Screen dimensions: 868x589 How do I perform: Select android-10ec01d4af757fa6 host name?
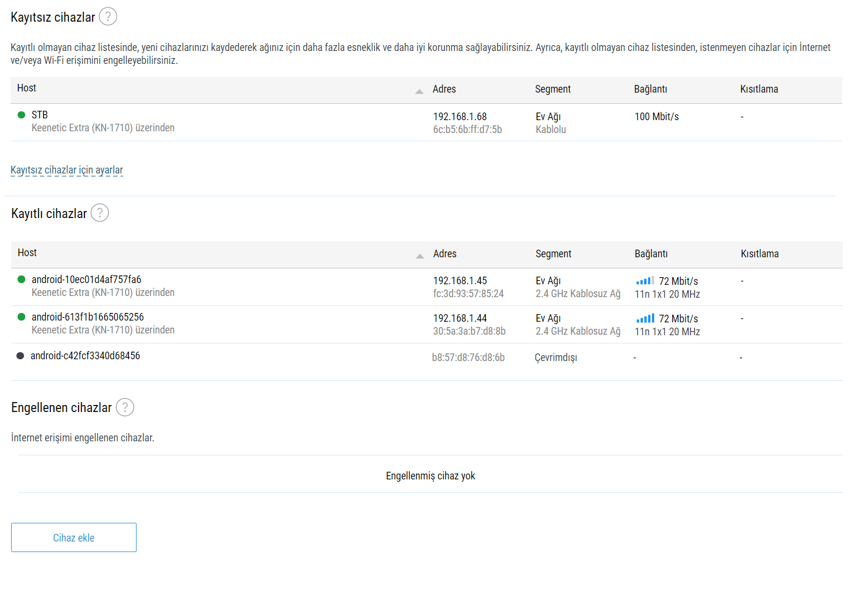tap(86, 280)
